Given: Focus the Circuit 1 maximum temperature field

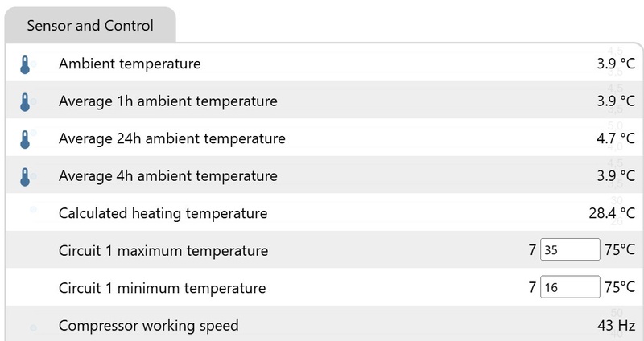Looking at the screenshot, I should (x=570, y=250).
